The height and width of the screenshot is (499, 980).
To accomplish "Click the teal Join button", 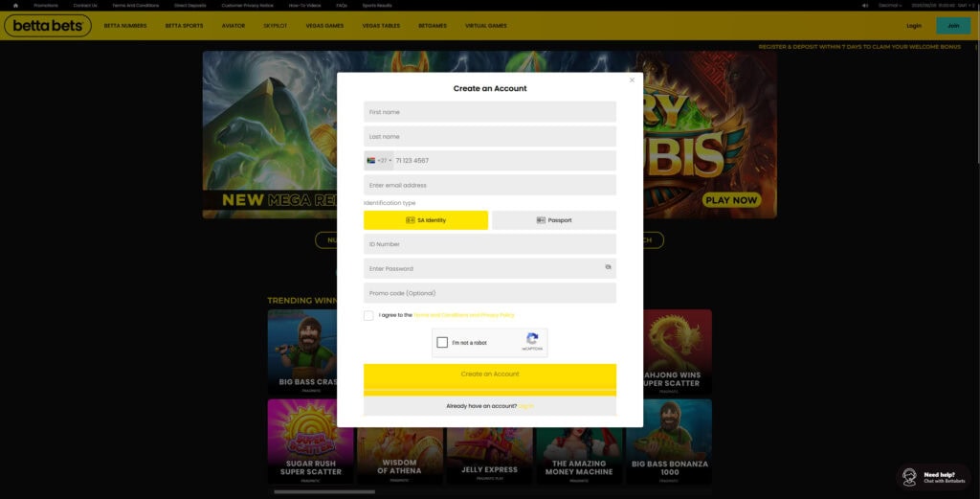I will [953, 26].
